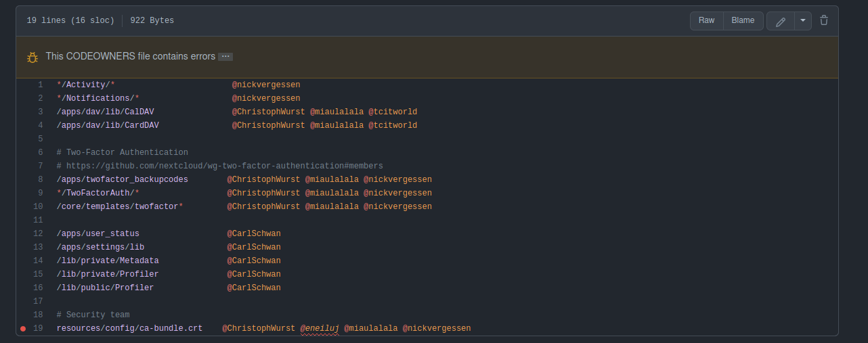Select line number 7
Screen dimensions: 868x343
(x=40, y=166)
